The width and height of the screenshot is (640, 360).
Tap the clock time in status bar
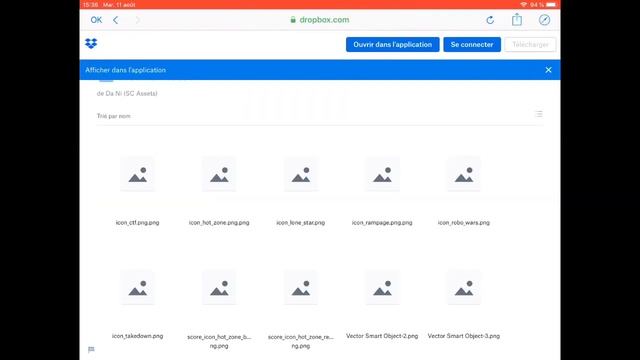(91, 4)
